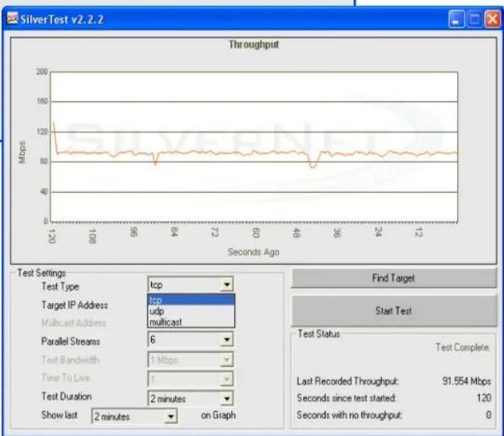Minimize the SilverTest window
504x436 pixels.
[x=456, y=20]
